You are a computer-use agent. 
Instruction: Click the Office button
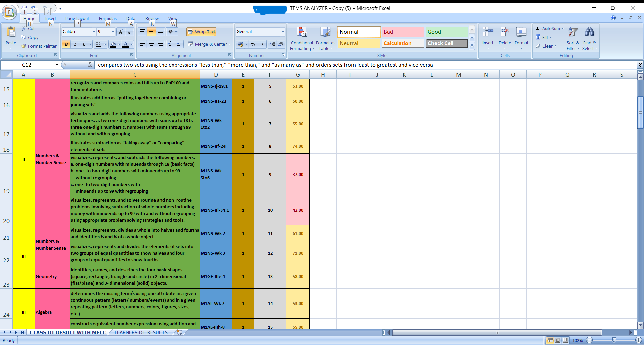(9, 12)
